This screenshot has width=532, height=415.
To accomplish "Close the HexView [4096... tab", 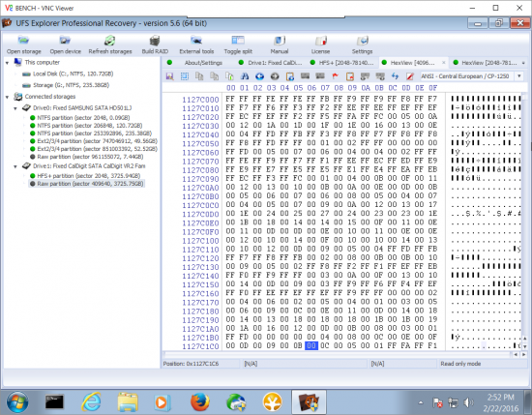I will coord(443,63).
